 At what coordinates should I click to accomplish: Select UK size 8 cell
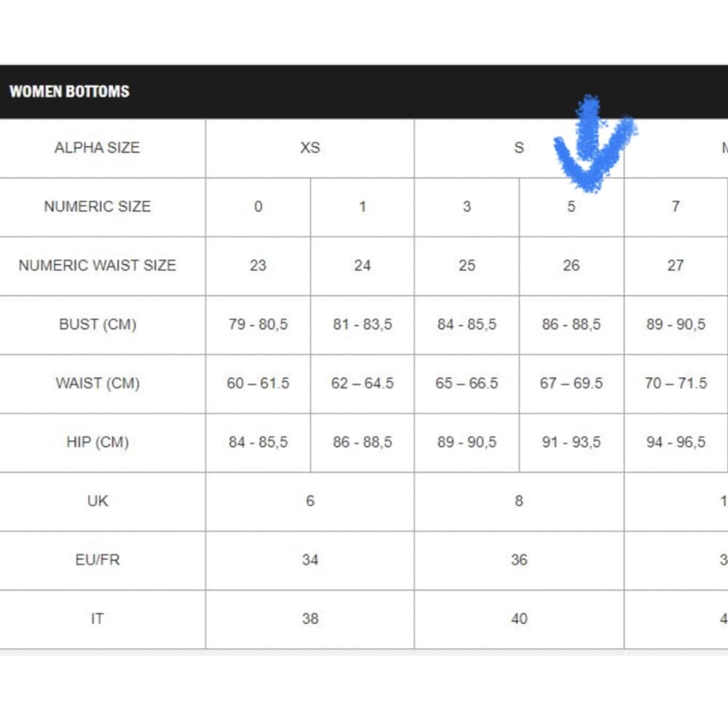tap(518, 502)
